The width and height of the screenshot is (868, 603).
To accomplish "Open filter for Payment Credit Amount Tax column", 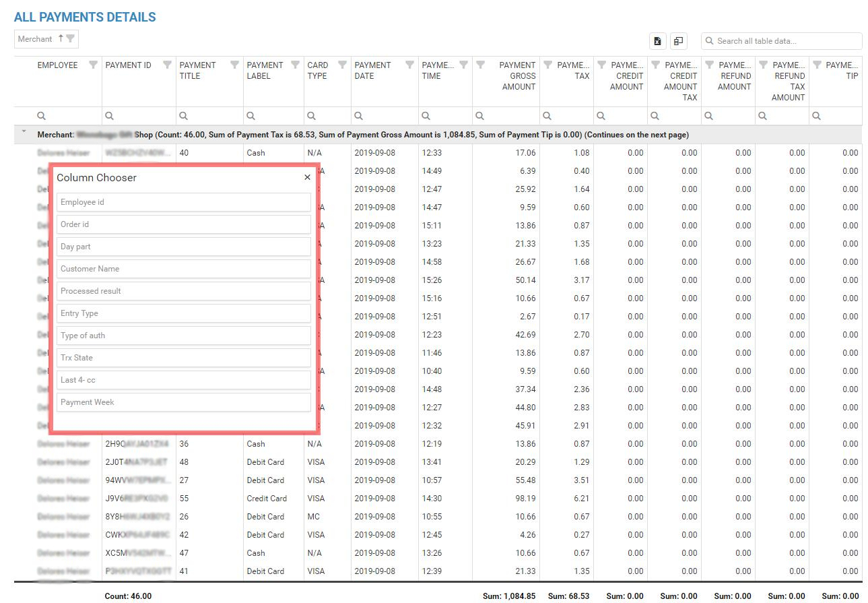I will click(x=656, y=65).
